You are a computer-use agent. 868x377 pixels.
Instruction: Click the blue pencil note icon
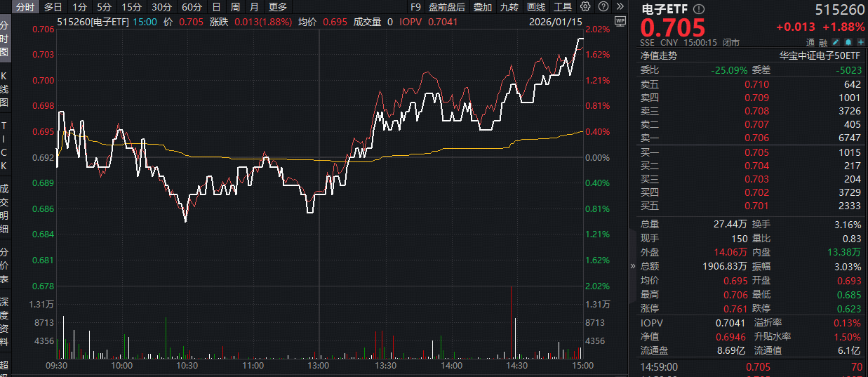click(835, 43)
